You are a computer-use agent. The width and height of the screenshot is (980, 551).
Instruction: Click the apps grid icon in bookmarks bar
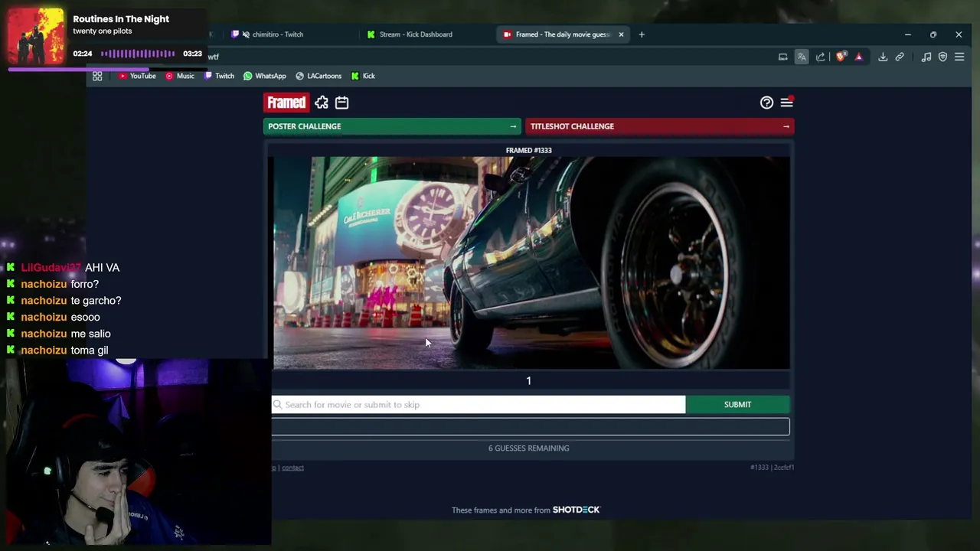(x=97, y=76)
